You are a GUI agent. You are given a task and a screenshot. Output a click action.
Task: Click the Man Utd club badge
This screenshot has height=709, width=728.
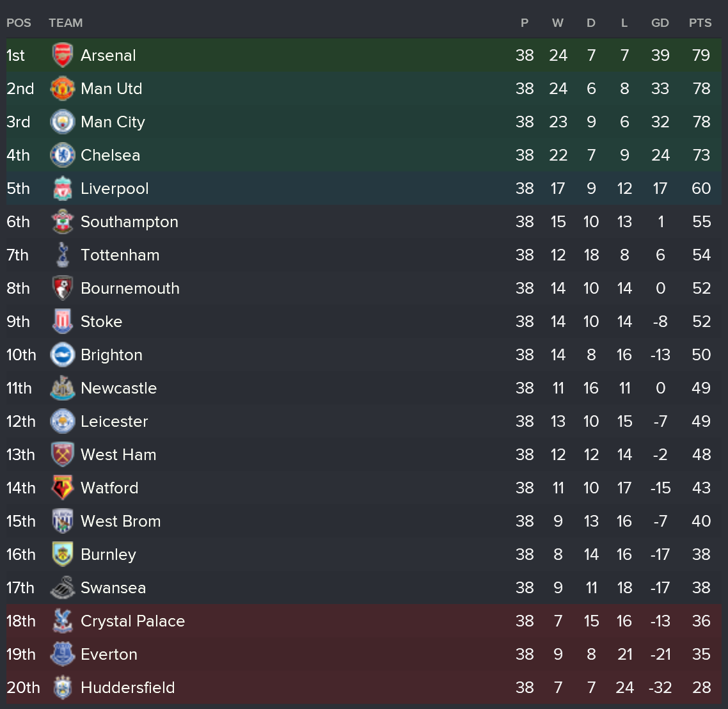click(x=63, y=89)
